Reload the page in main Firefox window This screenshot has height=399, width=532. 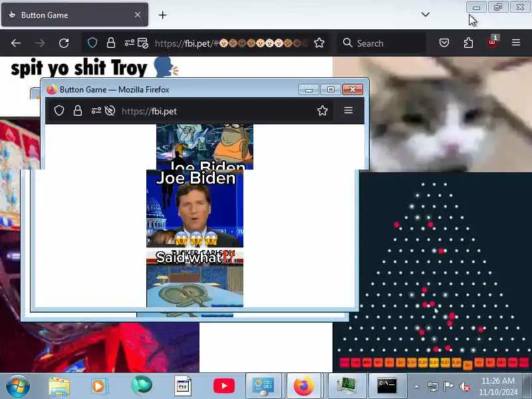click(64, 43)
